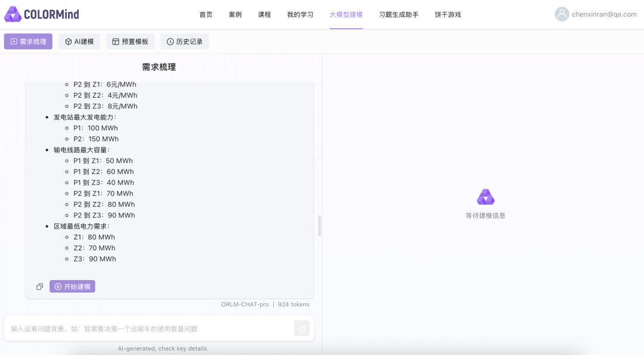Screen dimensions: 644x355
Task: Click the 输电线路最大容量 heading
Action: [x=82, y=150]
